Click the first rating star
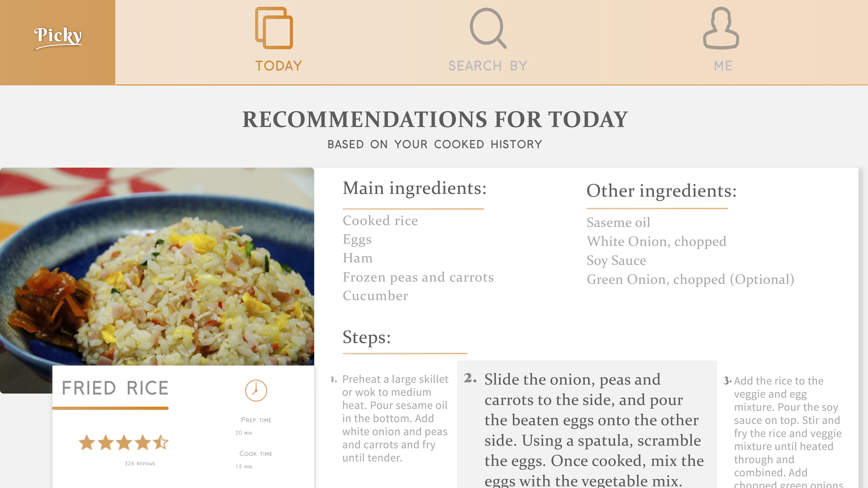Image resolution: width=868 pixels, height=488 pixels. pyautogui.click(x=87, y=443)
